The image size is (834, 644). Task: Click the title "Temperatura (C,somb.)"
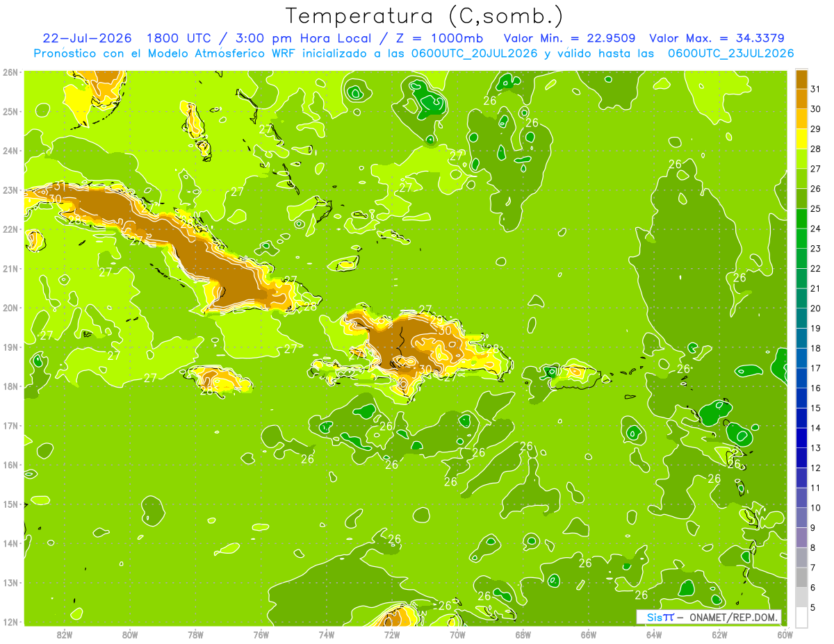pos(425,16)
